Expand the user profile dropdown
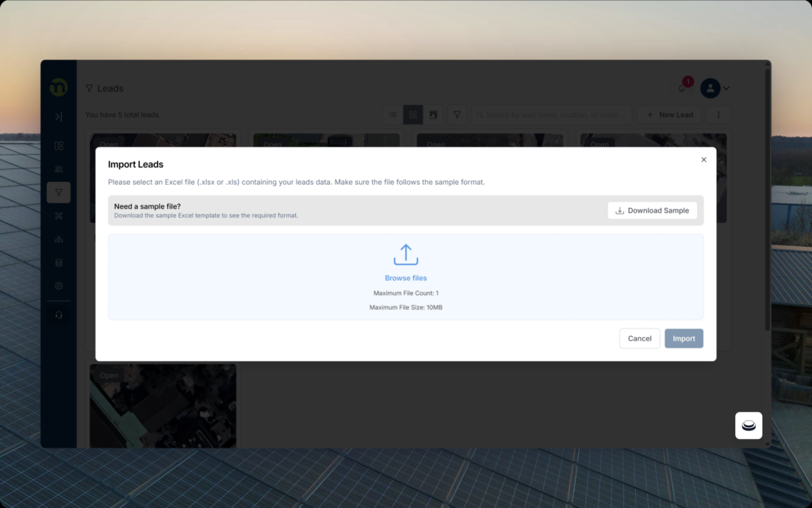This screenshot has width=812, height=508. [x=715, y=88]
